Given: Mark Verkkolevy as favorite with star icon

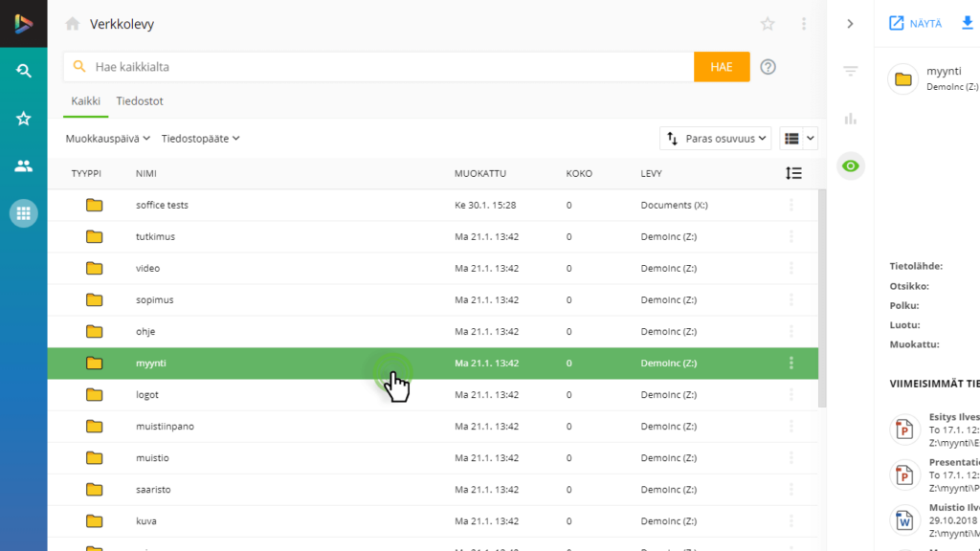Looking at the screenshot, I should pyautogui.click(x=768, y=24).
